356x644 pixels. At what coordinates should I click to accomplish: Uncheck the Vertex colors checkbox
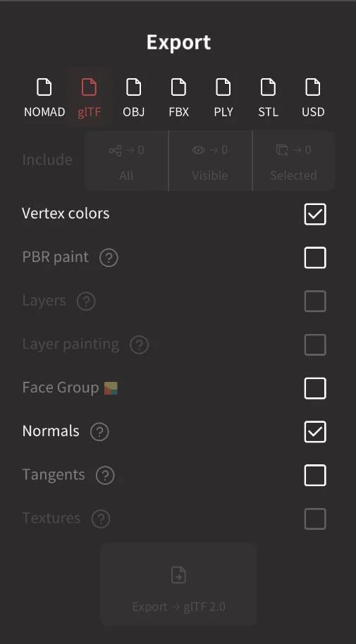(315, 214)
